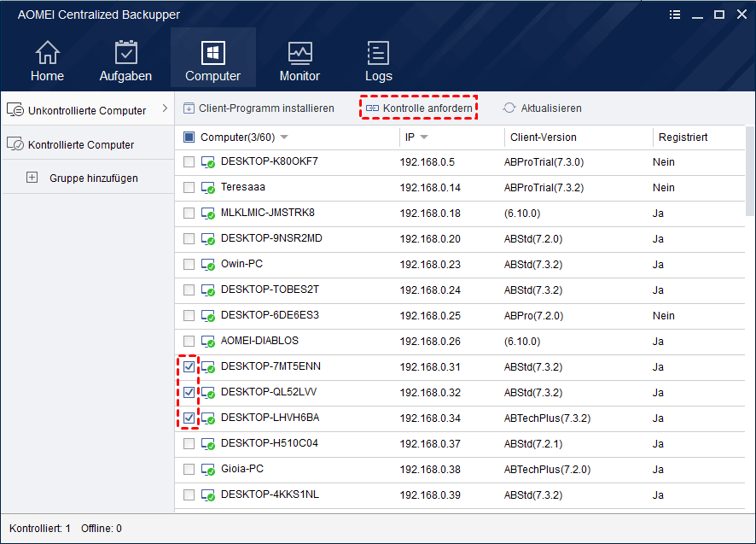Switch to the Computer section icon

(212, 53)
